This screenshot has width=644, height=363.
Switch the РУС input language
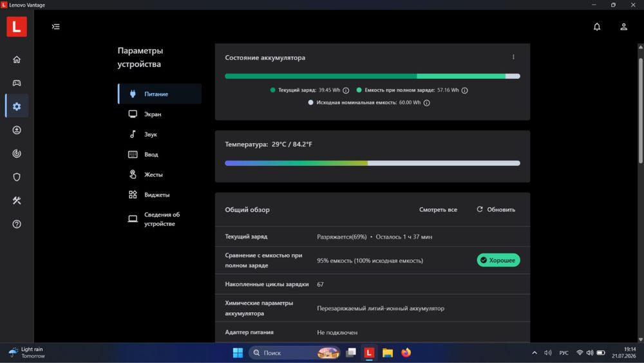pos(564,353)
